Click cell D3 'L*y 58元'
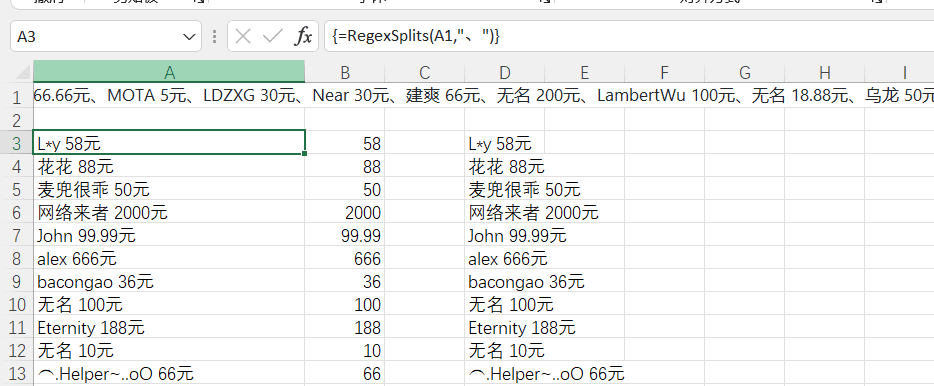 505,142
